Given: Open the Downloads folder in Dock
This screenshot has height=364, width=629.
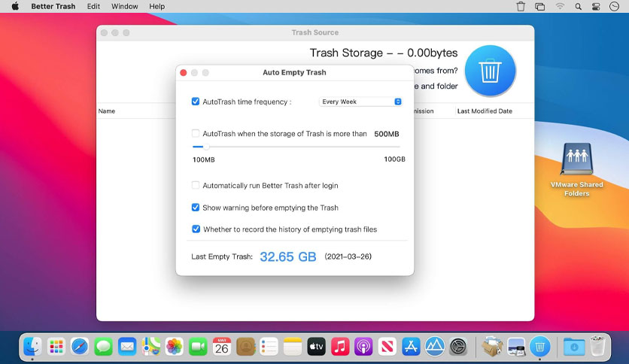Looking at the screenshot, I should point(574,347).
